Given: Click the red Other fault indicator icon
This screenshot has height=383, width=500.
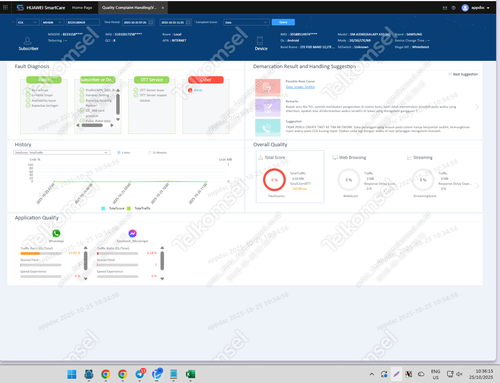Looking at the screenshot, I should pyautogui.click(x=190, y=90).
